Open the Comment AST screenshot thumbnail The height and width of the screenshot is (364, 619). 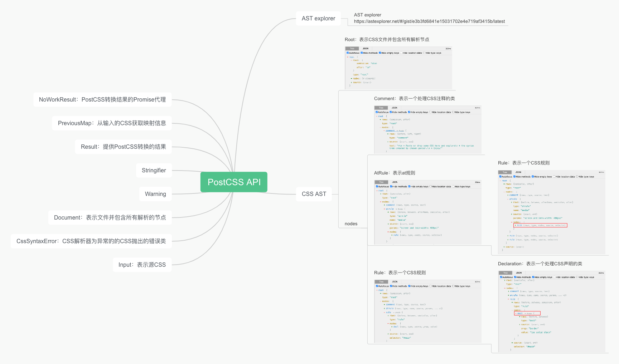point(428,130)
